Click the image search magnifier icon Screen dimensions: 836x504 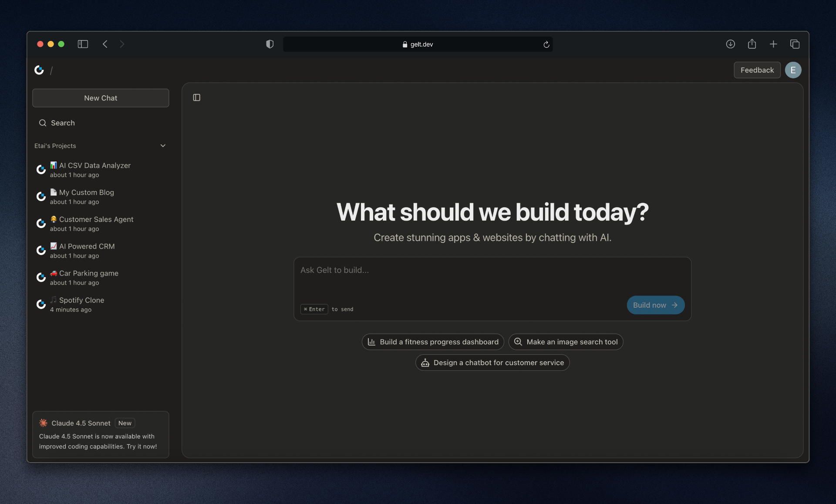(x=518, y=342)
